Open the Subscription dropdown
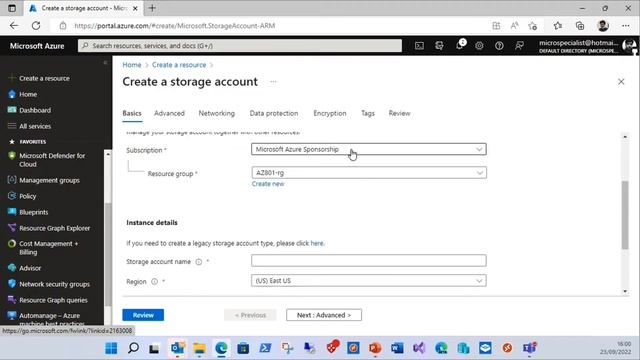Image resolution: width=640 pixels, height=360 pixels. point(369,149)
